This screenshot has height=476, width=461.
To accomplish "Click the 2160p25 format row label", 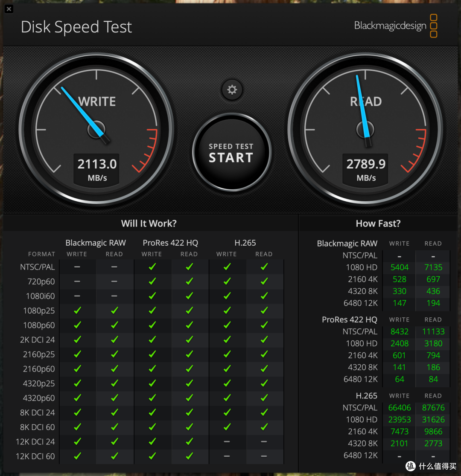I will pyautogui.click(x=39, y=354).
